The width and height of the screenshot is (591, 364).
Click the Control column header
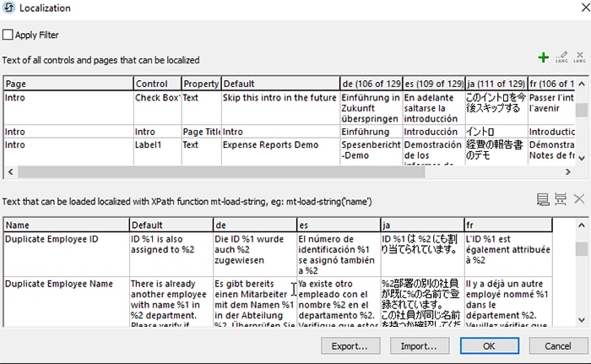158,84
